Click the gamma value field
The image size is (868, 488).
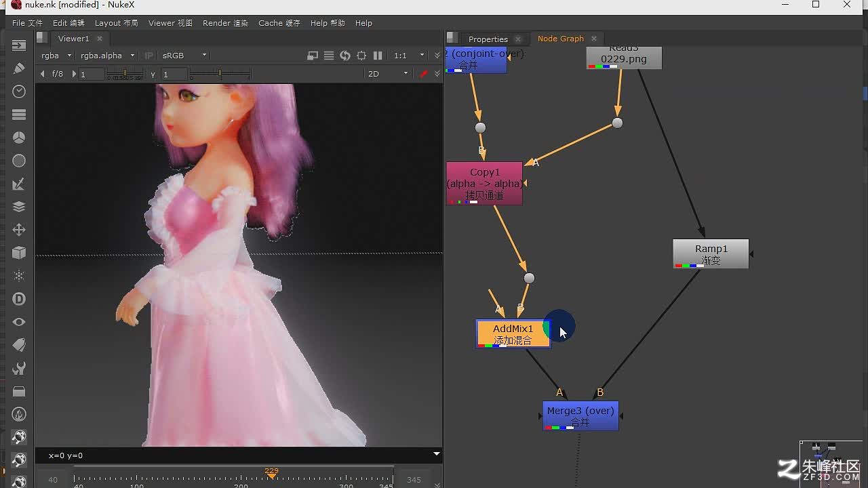click(x=174, y=74)
